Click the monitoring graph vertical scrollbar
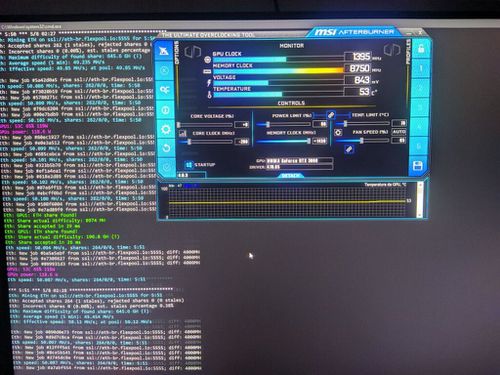The height and width of the screenshot is (375, 500). 420,200
